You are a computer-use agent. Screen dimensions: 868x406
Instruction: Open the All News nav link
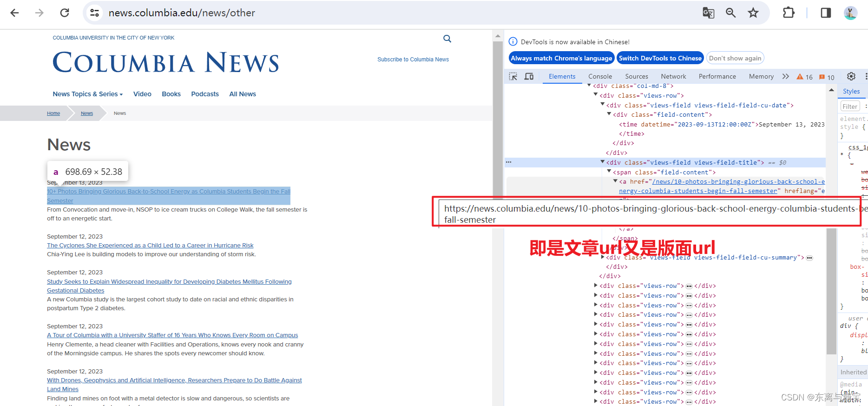pos(243,94)
